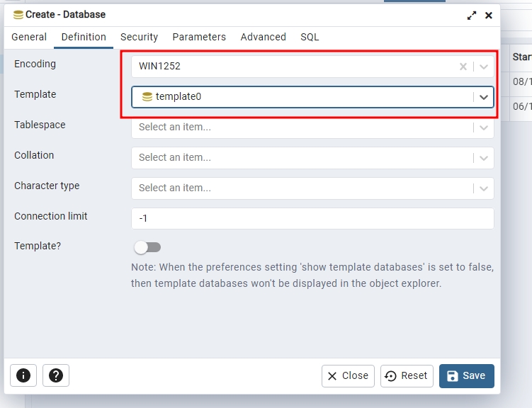The width and height of the screenshot is (532, 408).
Task: Close the Create - Database dialog with X
Action: pyautogui.click(x=489, y=15)
